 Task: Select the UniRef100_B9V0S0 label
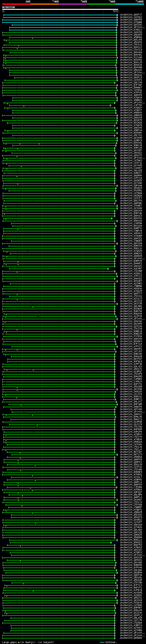[x=131, y=218]
